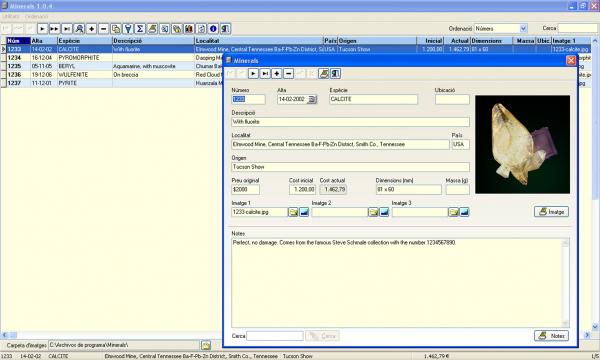Add new record in Minerals dialog toolbar
The image size is (600, 360).
click(277, 73)
